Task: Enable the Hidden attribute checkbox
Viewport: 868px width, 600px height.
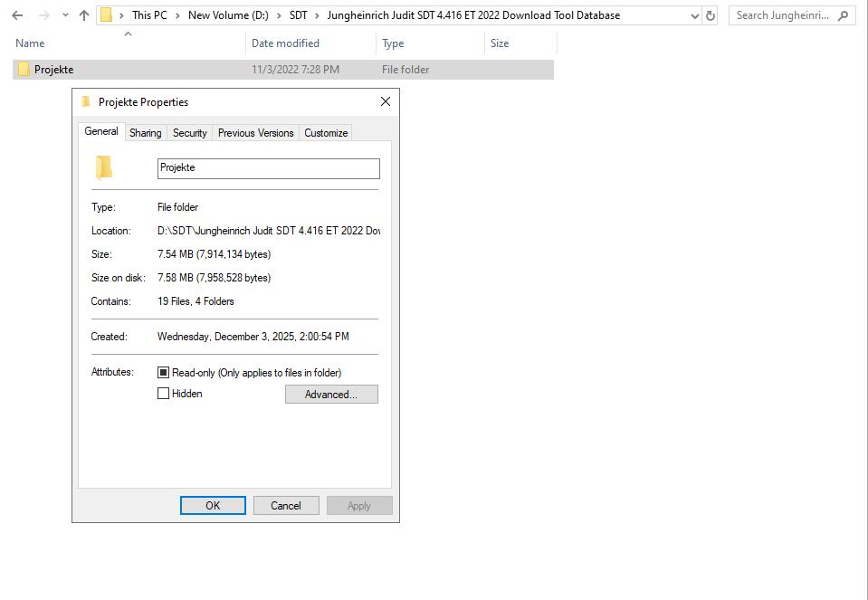Action: pos(163,394)
